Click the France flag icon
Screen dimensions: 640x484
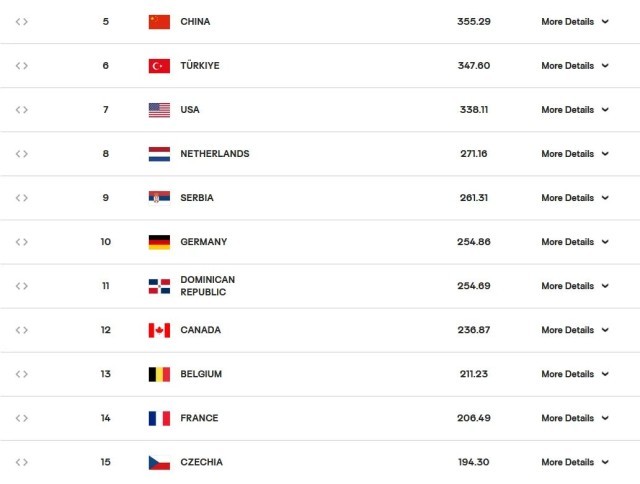(x=159, y=418)
